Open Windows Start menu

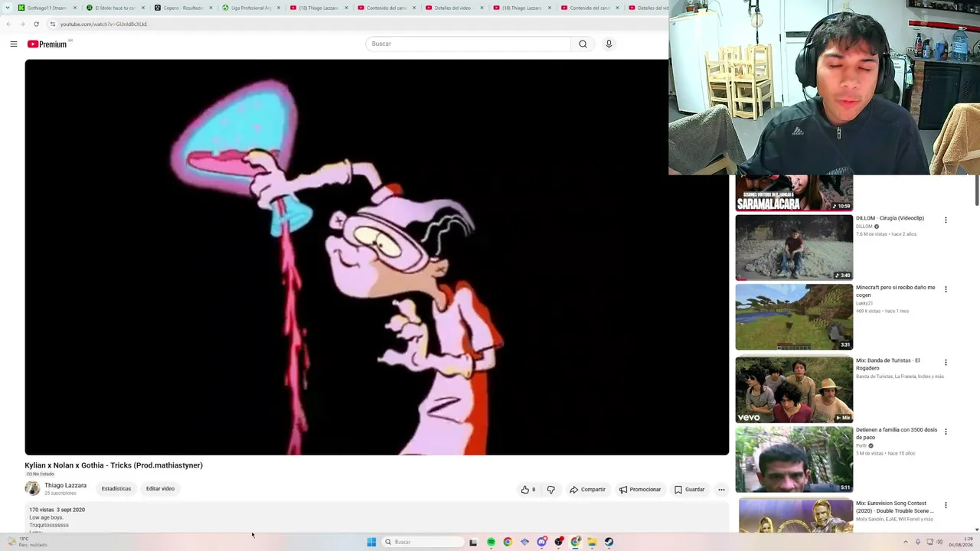tap(371, 542)
